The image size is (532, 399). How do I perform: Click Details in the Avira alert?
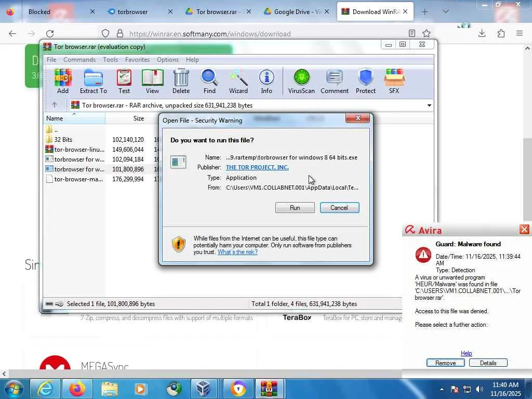click(488, 363)
